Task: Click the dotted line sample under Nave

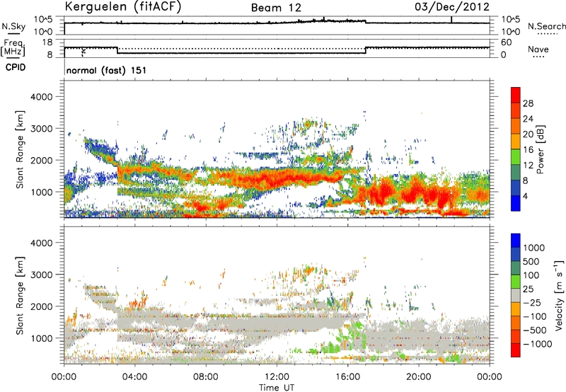Action: tap(538, 57)
